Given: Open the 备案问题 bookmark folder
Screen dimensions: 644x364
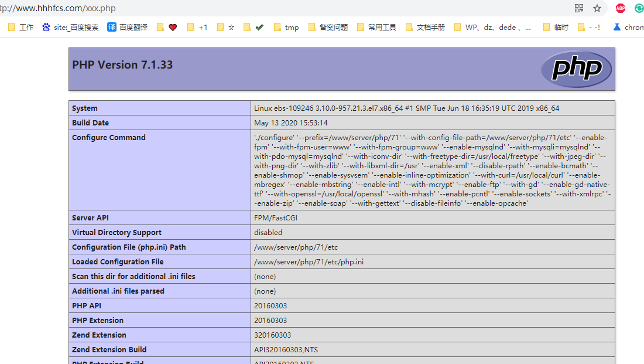Looking at the screenshot, I should 328,27.
